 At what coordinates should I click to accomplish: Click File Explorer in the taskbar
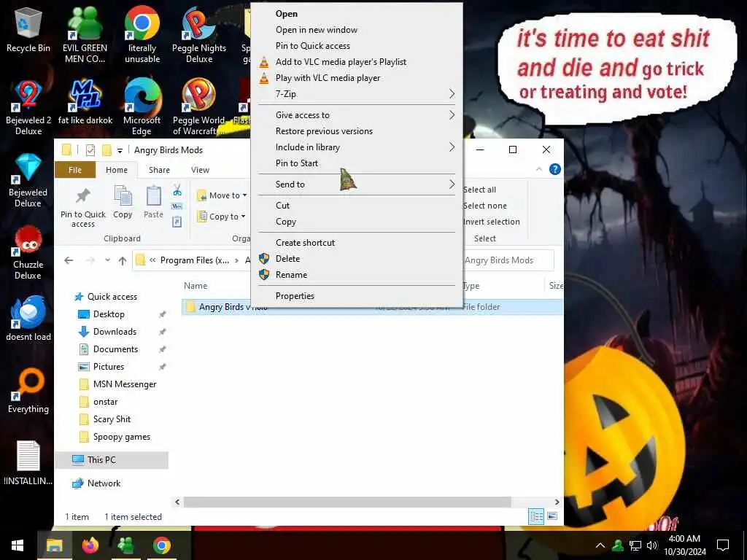click(x=54, y=545)
